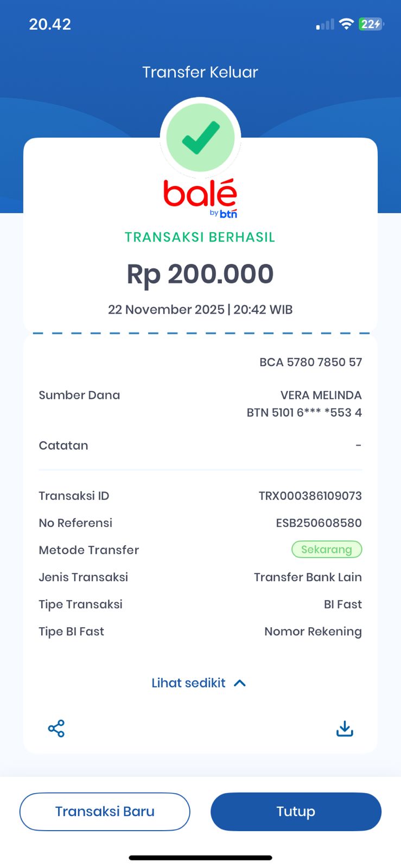Tap the download receipt icon

pyautogui.click(x=345, y=729)
